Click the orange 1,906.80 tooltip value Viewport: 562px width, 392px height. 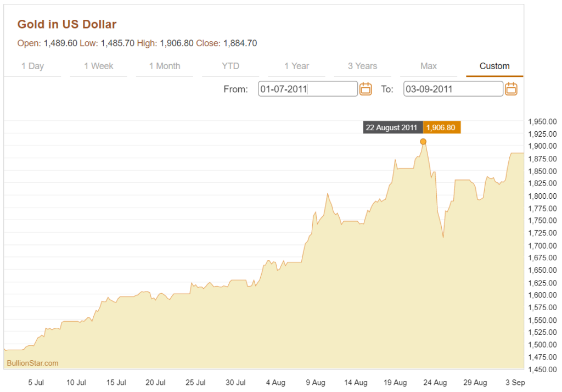pos(442,127)
